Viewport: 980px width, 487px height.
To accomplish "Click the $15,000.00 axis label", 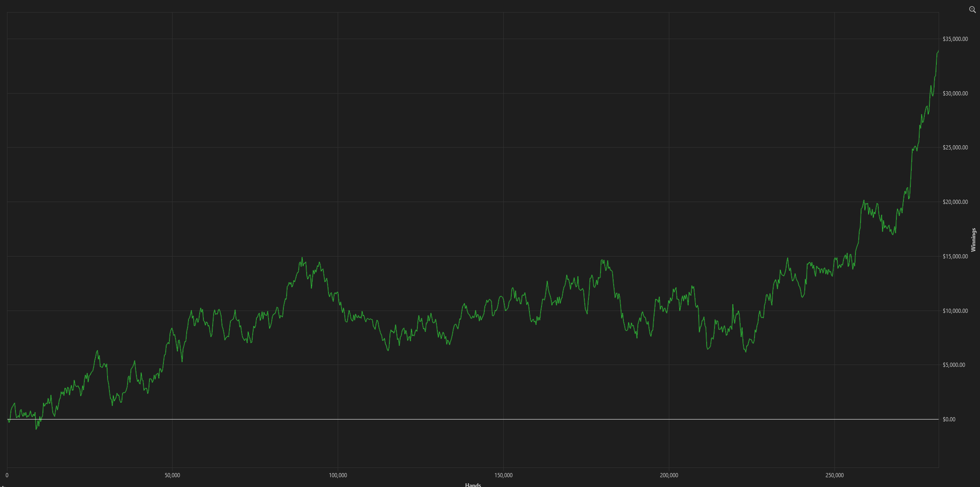I will coord(955,257).
